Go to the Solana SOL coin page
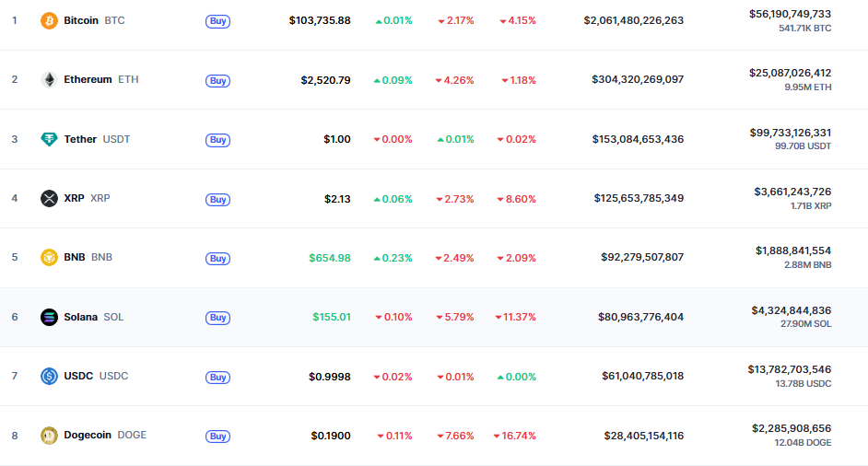Screen dimensions: 868x466 93,317
